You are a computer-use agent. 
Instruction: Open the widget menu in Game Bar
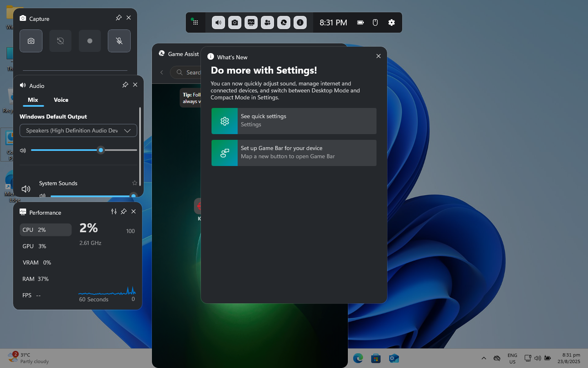coord(195,22)
